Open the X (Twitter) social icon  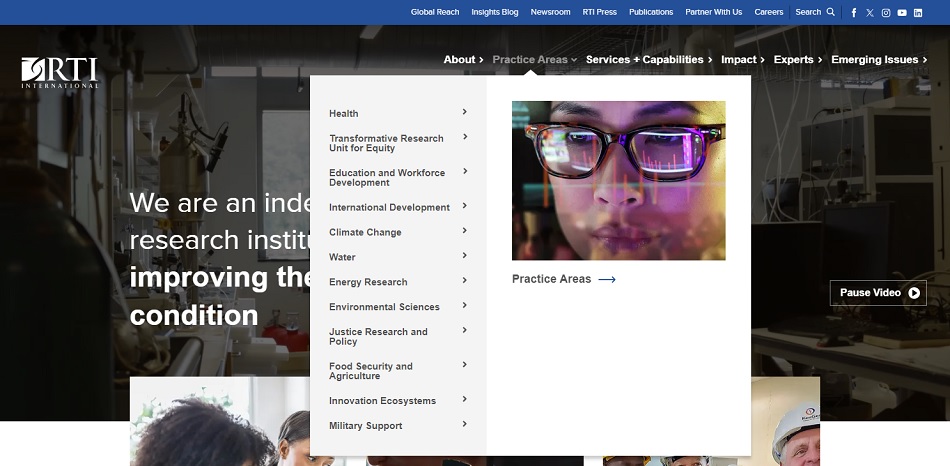[870, 13]
